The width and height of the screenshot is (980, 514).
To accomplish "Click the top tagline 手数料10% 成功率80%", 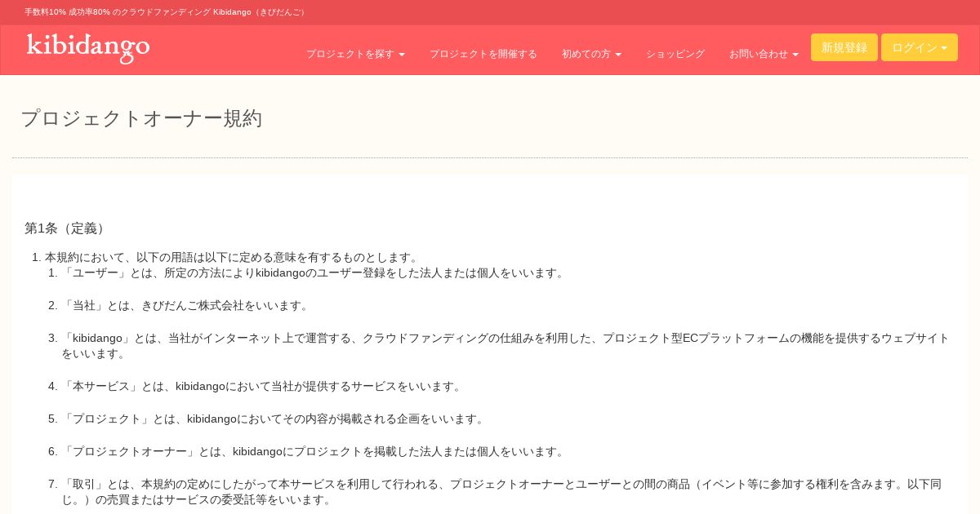I will pos(166,12).
